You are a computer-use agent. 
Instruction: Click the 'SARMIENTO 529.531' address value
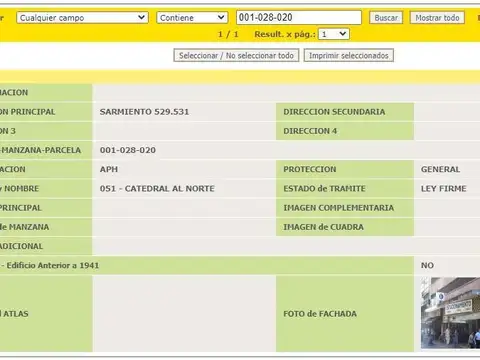point(144,112)
